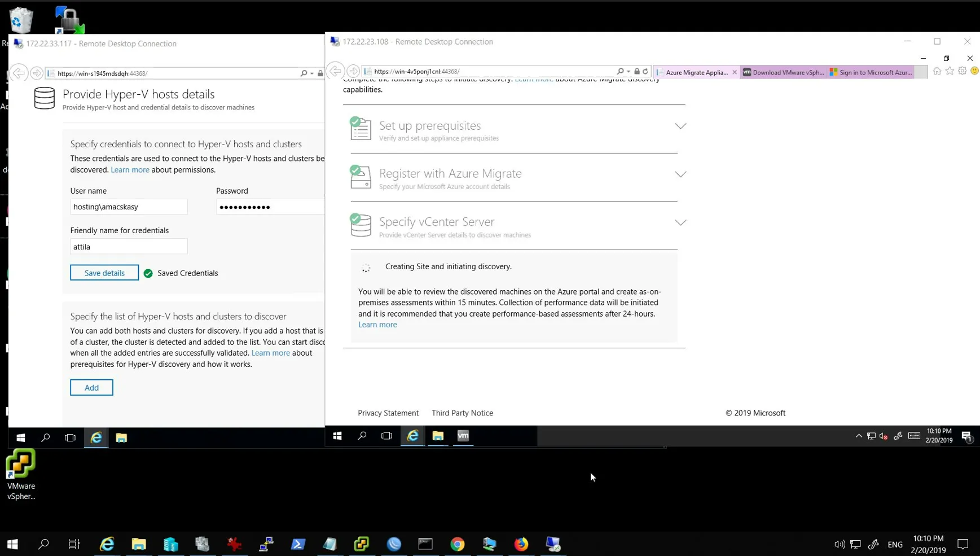Viewport: 980px width, 556px height.
Task: Open File Explorer on the host taskbar
Action: point(139,544)
